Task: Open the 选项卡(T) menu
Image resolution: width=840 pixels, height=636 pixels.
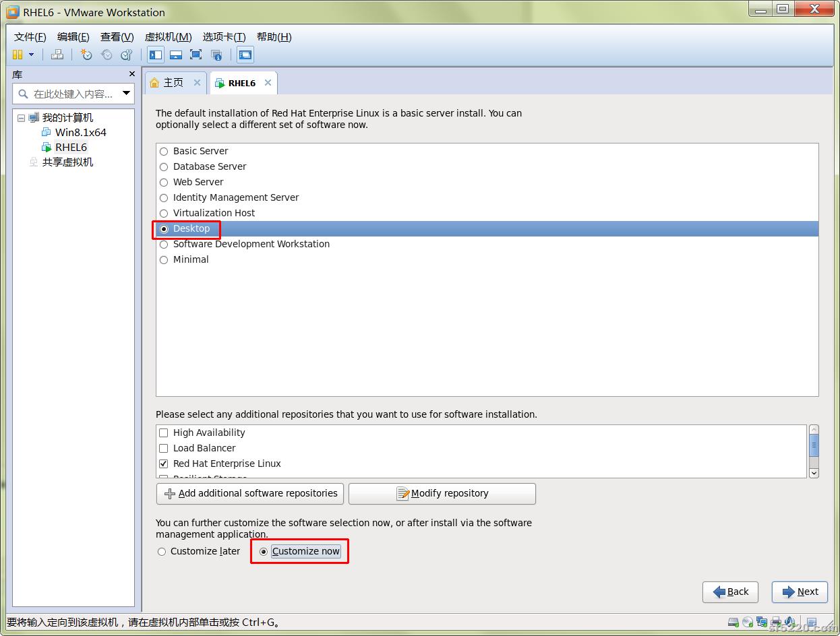Action: [224, 37]
